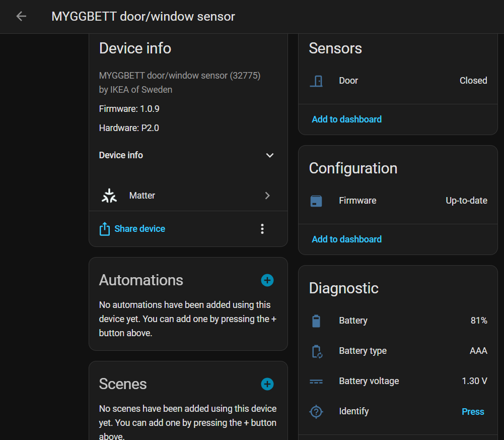Go back using the arrow icon
504x440 pixels.
pyautogui.click(x=21, y=16)
